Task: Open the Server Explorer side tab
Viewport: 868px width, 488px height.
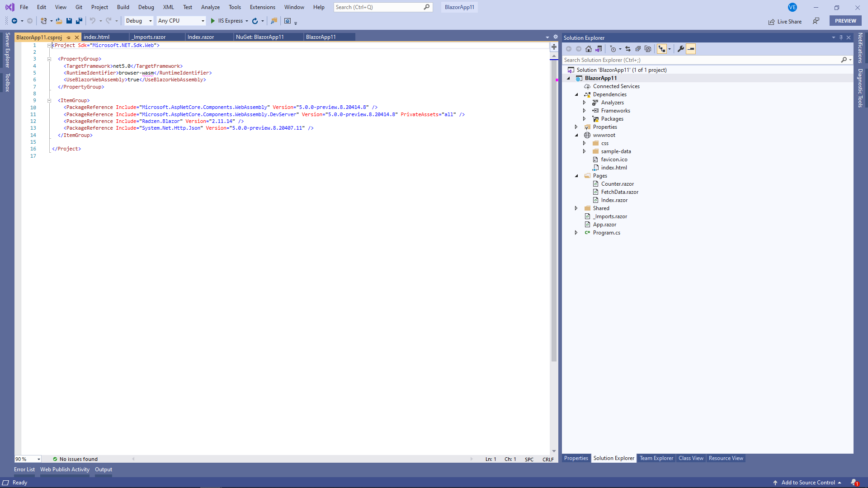Action: point(7,50)
